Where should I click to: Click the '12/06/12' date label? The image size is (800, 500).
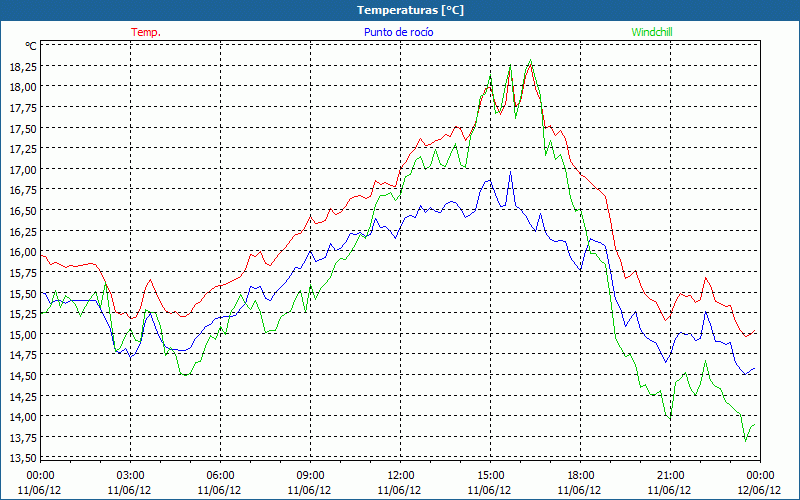(760, 490)
